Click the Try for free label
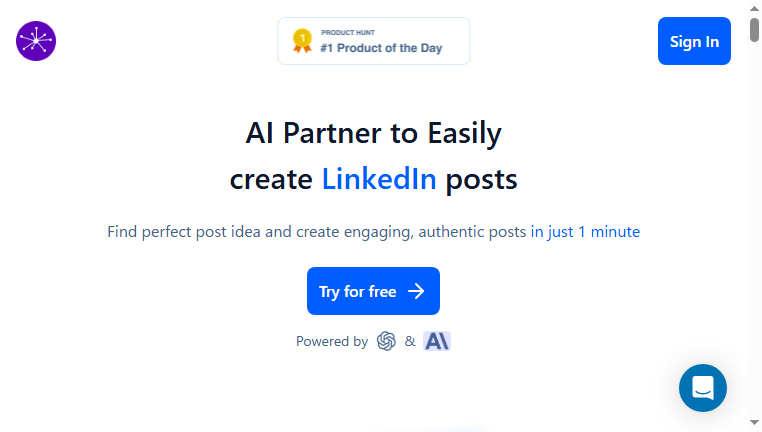Image resolution: width=762 pixels, height=432 pixels. pyautogui.click(x=357, y=292)
